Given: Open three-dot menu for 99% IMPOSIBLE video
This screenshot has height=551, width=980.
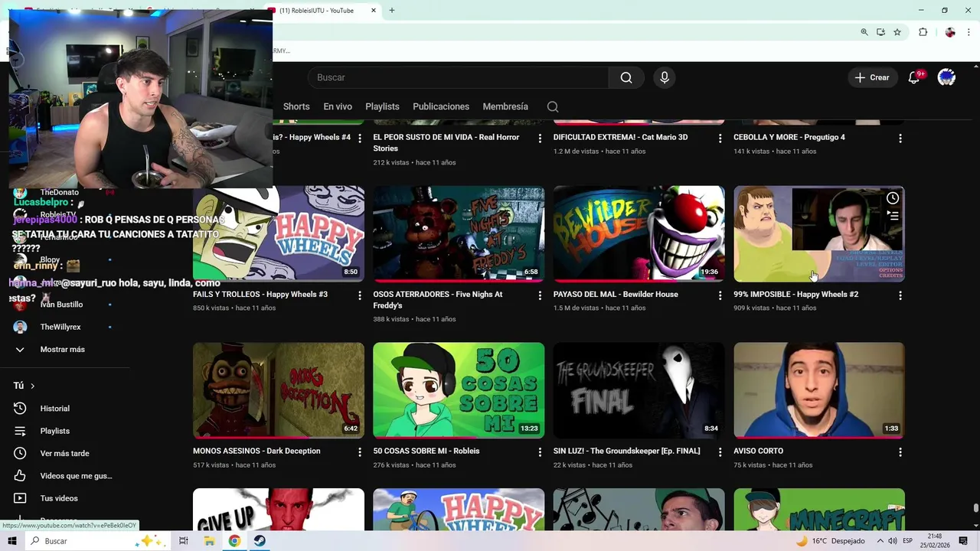Looking at the screenshot, I should point(900,295).
